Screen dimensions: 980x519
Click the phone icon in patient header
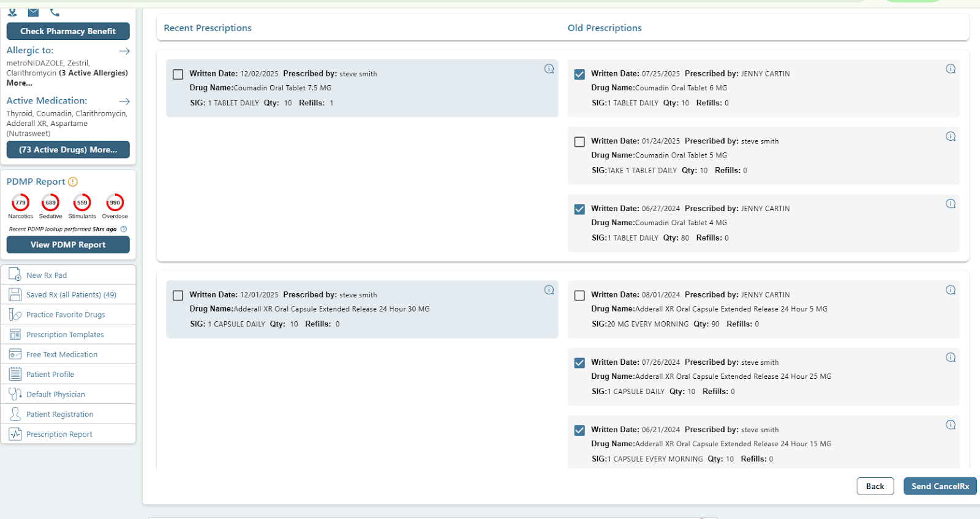coord(55,12)
